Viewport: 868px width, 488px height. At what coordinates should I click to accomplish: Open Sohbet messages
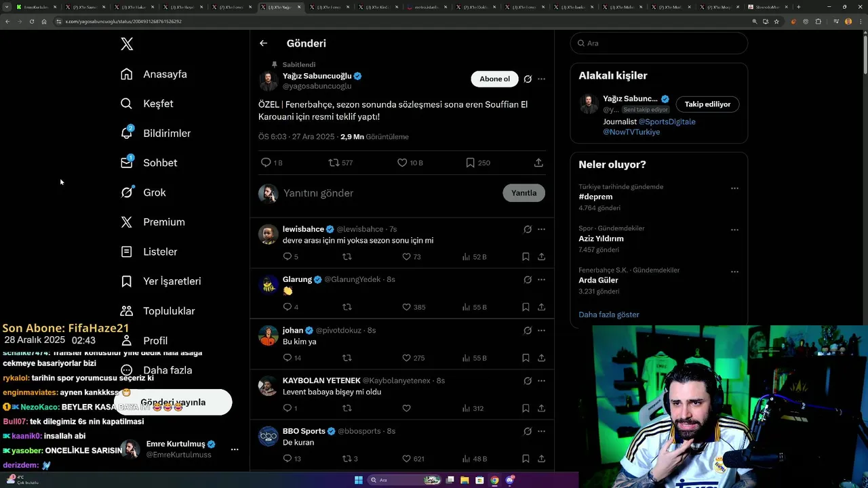[149, 163]
